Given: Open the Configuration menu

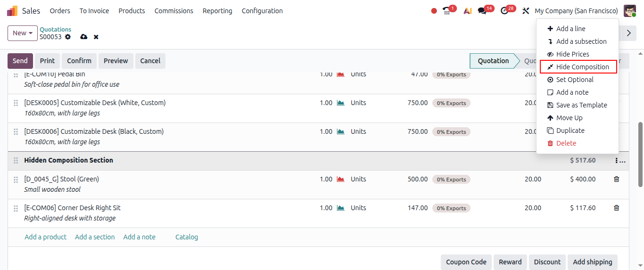Looking at the screenshot, I should (262, 11).
